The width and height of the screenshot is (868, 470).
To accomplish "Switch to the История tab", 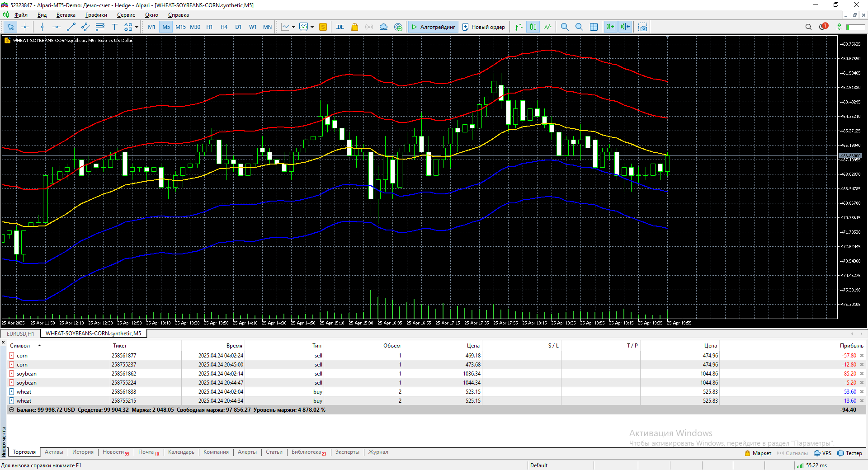I will point(83,452).
